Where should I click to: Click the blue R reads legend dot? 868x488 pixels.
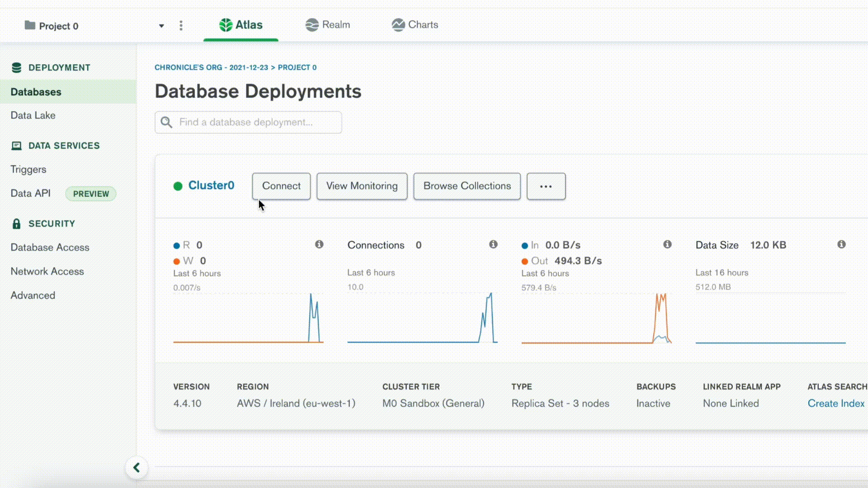coord(177,246)
